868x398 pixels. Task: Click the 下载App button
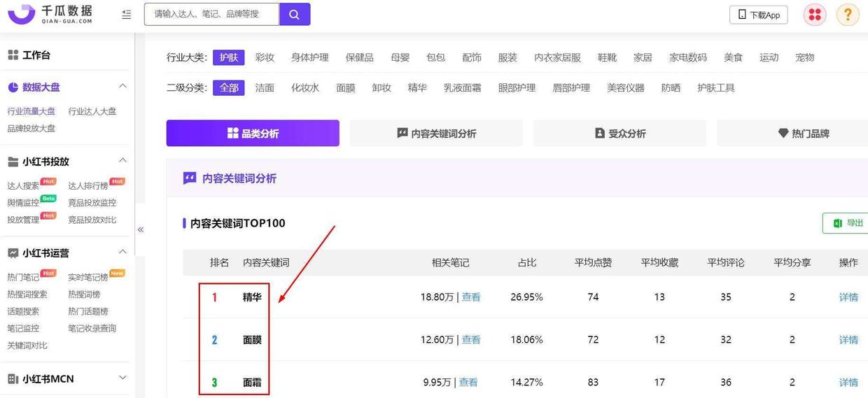coord(758,15)
